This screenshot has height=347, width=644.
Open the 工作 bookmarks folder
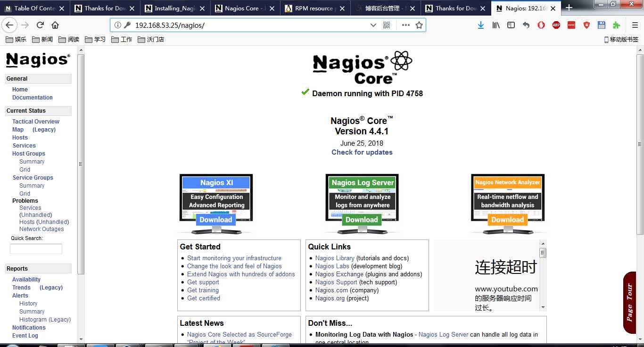(x=122, y=40)
